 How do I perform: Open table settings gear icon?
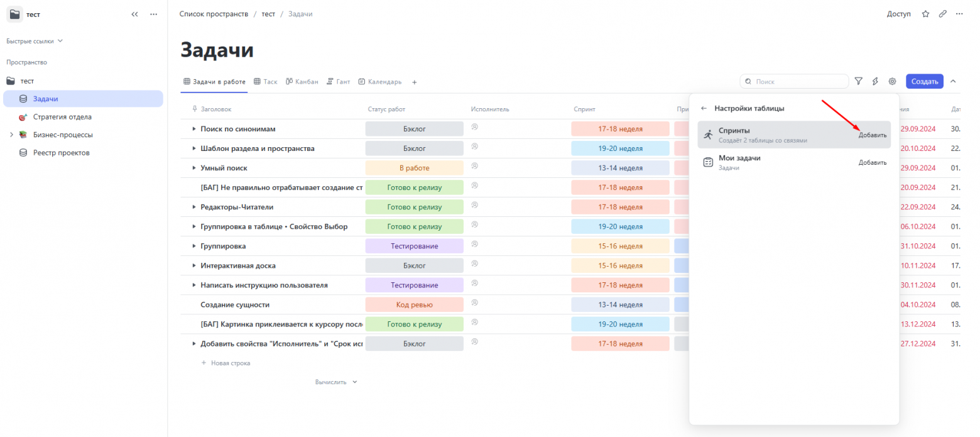(892, 81)
